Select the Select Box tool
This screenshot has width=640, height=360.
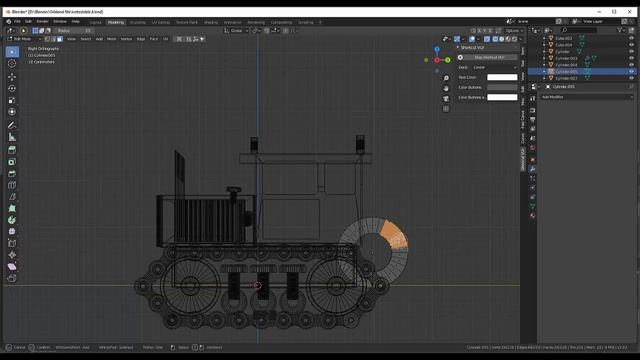click(x=12, y=51)
